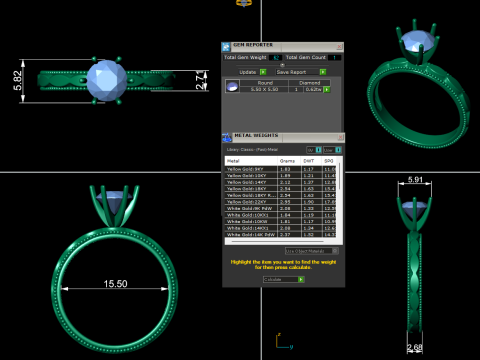480x360 pixels.
Task: Click the Total Gem Count value field
Action: pos(334,58)
